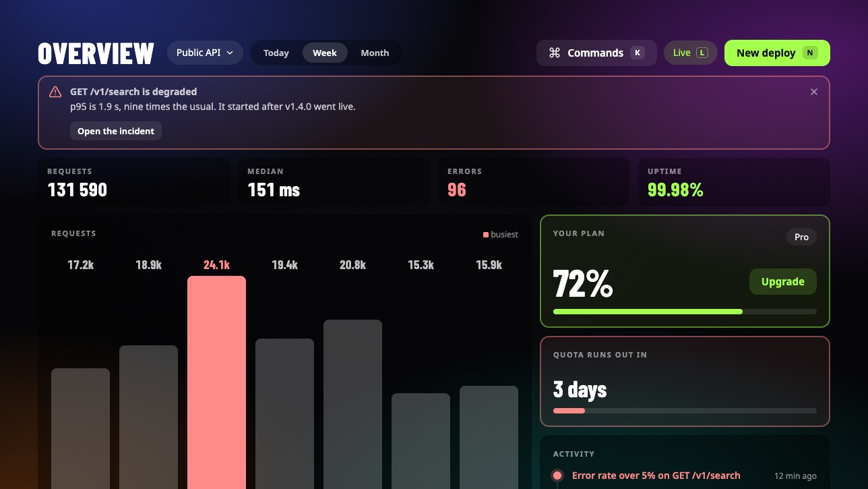Viewport: 868px width, 489px height.
Task: Click the '3 days' quota value
Action: pyautogui.click(x=580, y=389)
